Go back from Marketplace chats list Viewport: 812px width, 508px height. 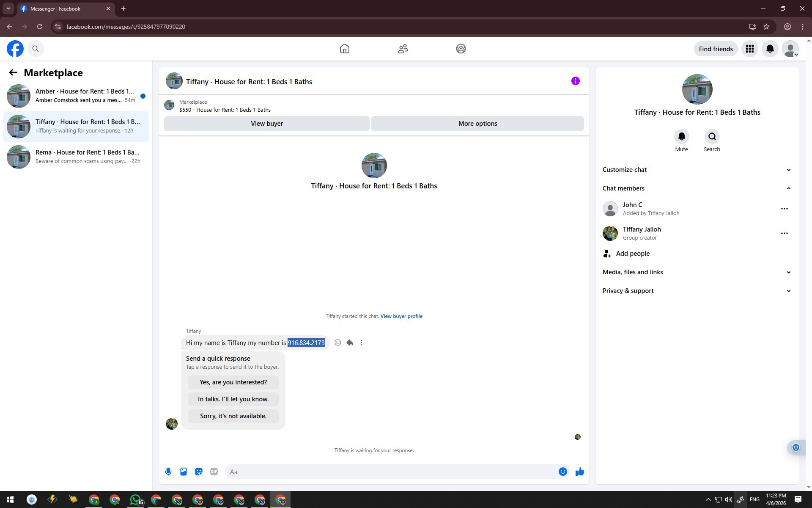coord(13,73)
